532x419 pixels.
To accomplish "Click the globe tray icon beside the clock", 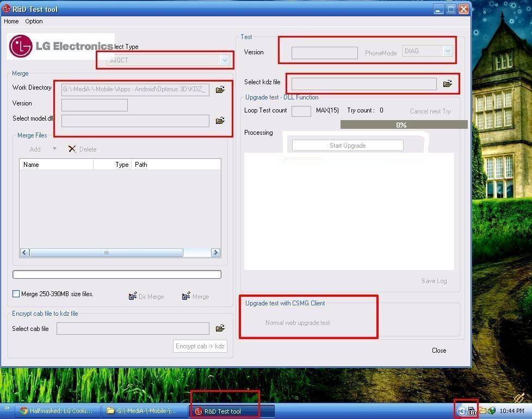I will click(x=491, y=411).
